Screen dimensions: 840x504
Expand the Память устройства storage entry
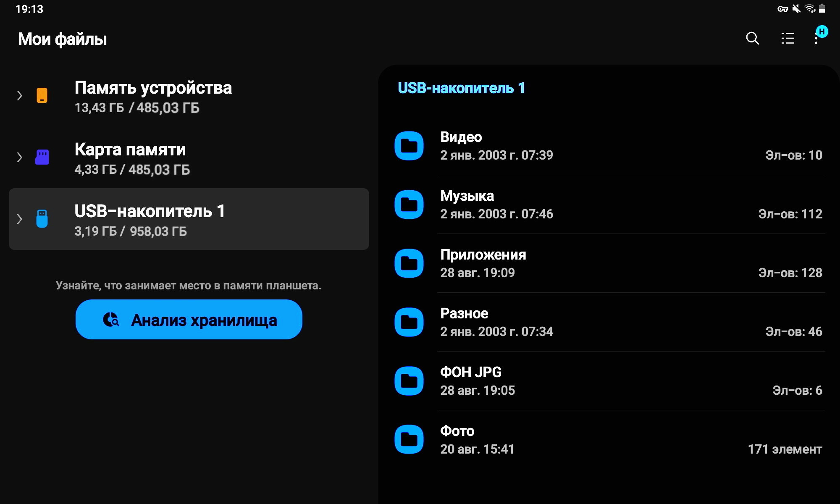pyautogui.click(x=19, y=96)
